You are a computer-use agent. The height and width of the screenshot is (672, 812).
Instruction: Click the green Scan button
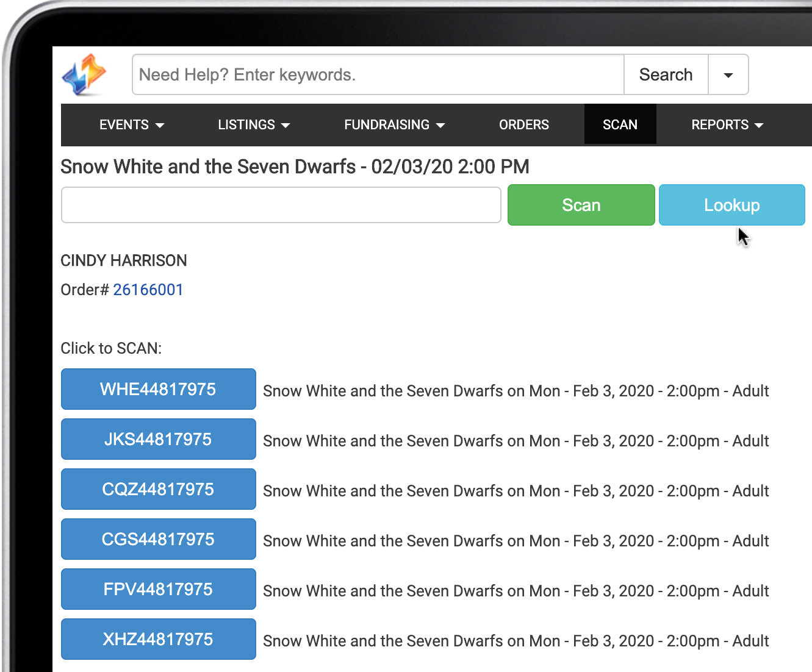[x=581, y=205]
